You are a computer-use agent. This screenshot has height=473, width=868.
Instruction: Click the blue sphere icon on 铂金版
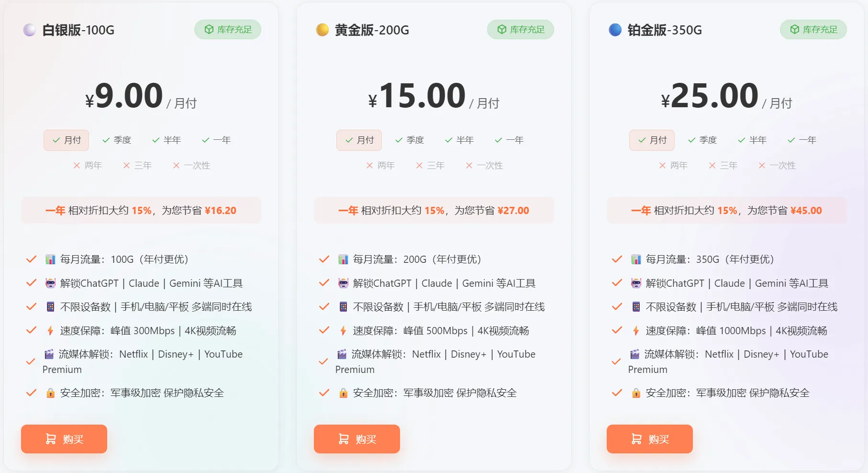coord(615,30)
